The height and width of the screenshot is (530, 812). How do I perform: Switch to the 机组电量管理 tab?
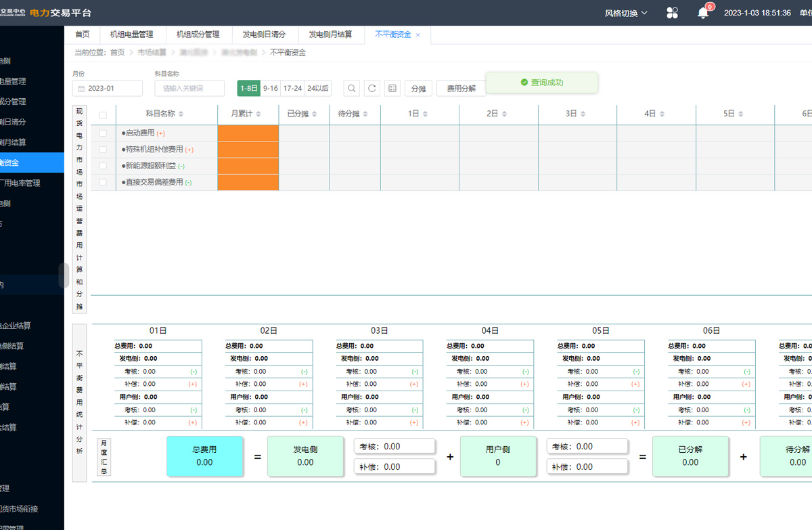131,35
